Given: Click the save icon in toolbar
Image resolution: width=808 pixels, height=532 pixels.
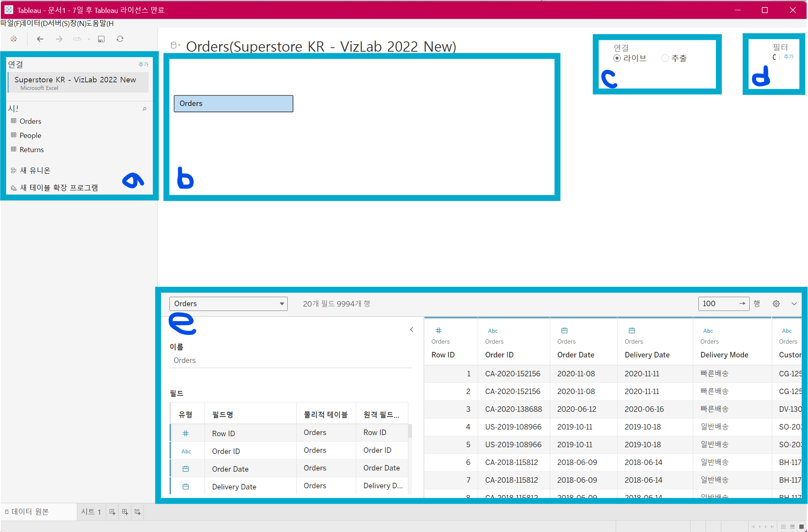Looking at the screenshot, I should [101, 39].
